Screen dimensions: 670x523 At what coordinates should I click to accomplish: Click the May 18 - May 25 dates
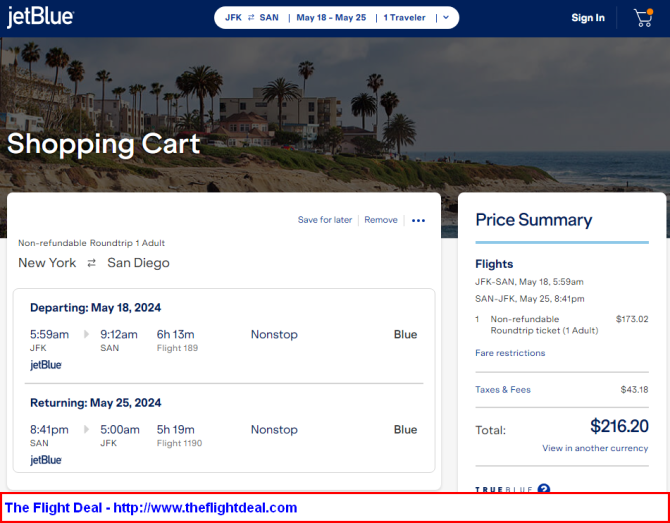point(331,18)
